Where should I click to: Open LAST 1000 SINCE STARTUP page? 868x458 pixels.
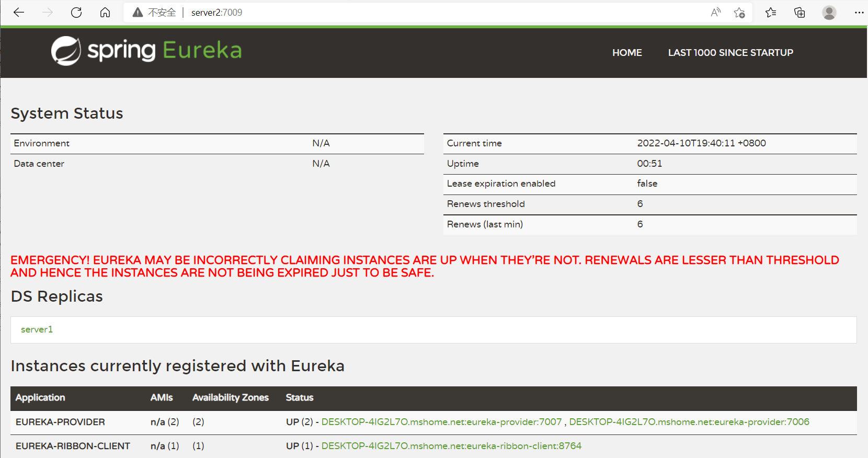tap(730, 53)
